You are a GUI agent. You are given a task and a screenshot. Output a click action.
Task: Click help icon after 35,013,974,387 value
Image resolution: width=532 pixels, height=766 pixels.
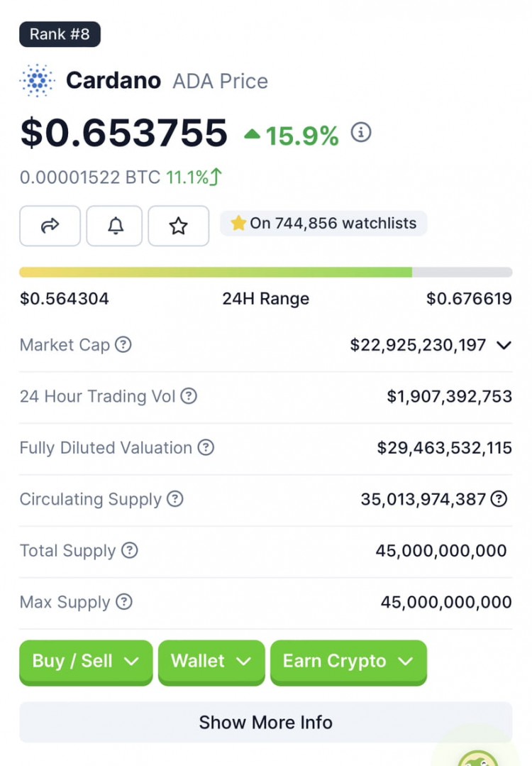click(x=499, y=499)
